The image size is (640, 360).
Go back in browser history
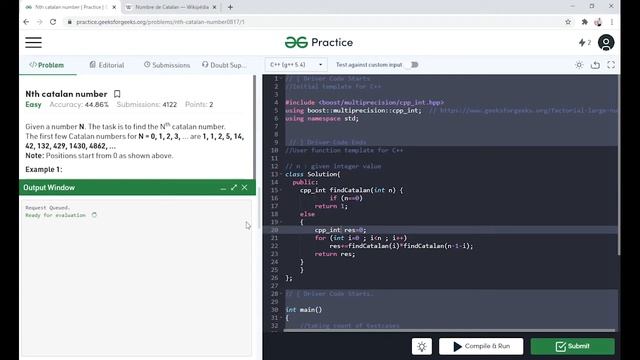pos(26,22)
